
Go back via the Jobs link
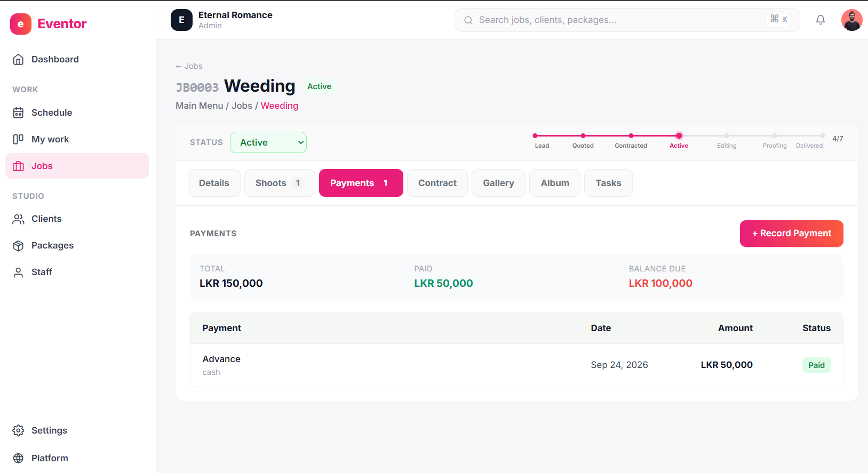pyautogui.click(x=189, y=66)
